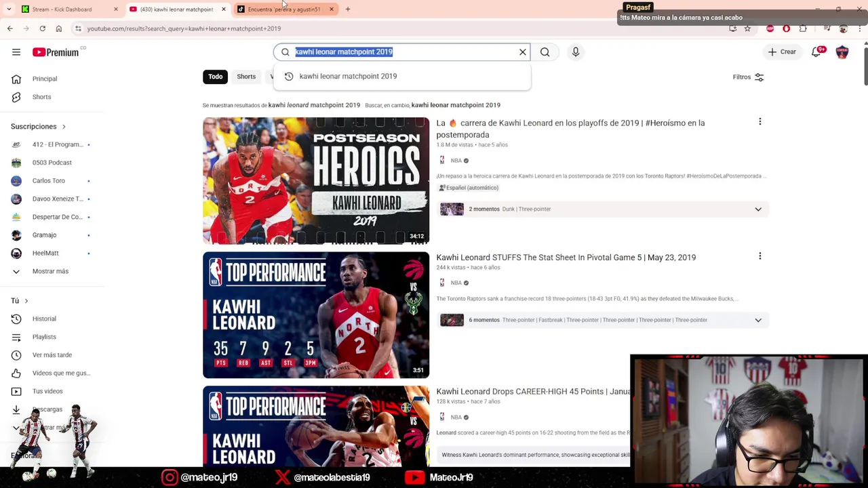
Task: Bookmark this page with the star
Action: [x=747, y=28]
